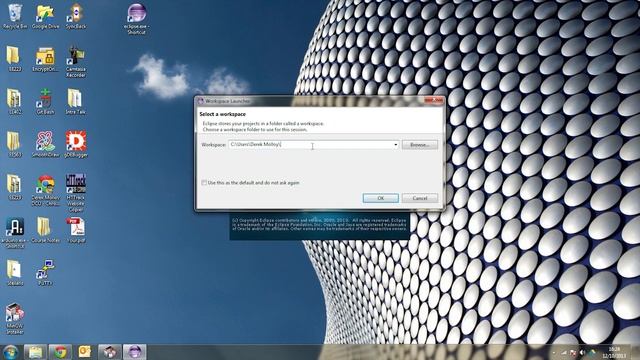Click the Eclipse taskbar button
640x360 pixels.
point(135,352)
